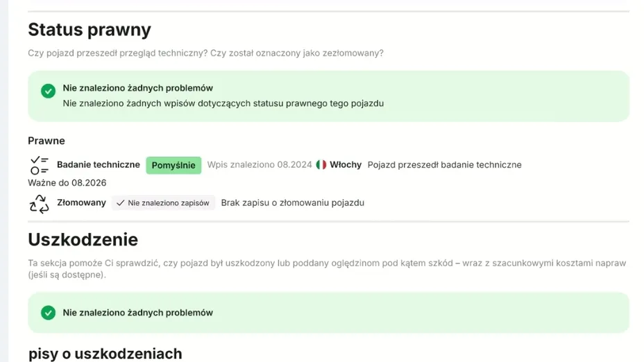Click the legal status no-entries message in the alert

tap(223, 103)
